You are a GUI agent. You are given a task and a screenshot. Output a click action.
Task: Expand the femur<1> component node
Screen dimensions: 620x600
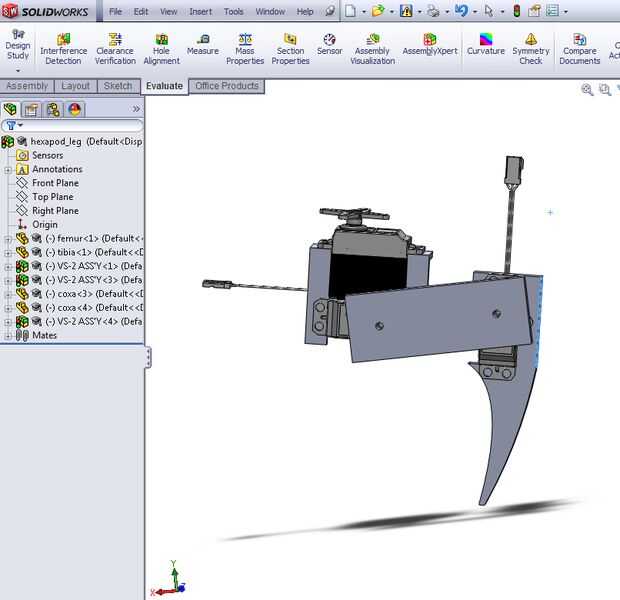coord(8,239)
